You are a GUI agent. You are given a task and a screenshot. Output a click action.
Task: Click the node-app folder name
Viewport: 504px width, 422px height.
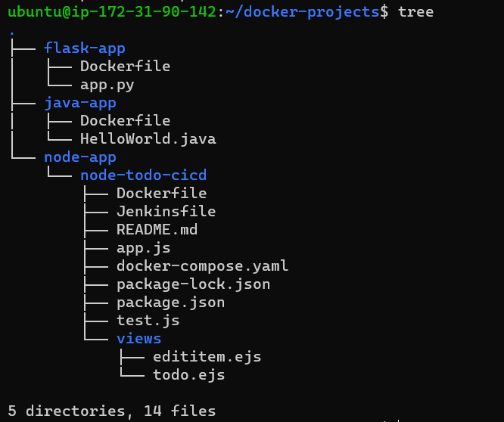coord(80,157)
